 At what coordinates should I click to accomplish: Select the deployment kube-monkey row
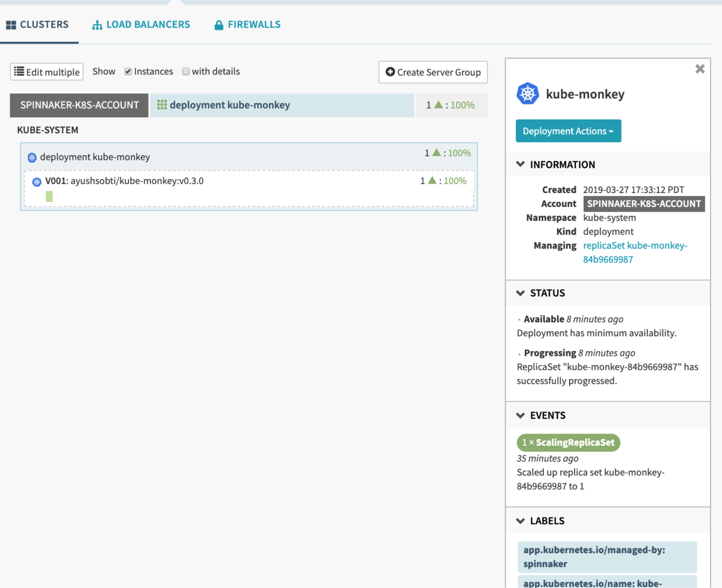click(x=249, y=156)
